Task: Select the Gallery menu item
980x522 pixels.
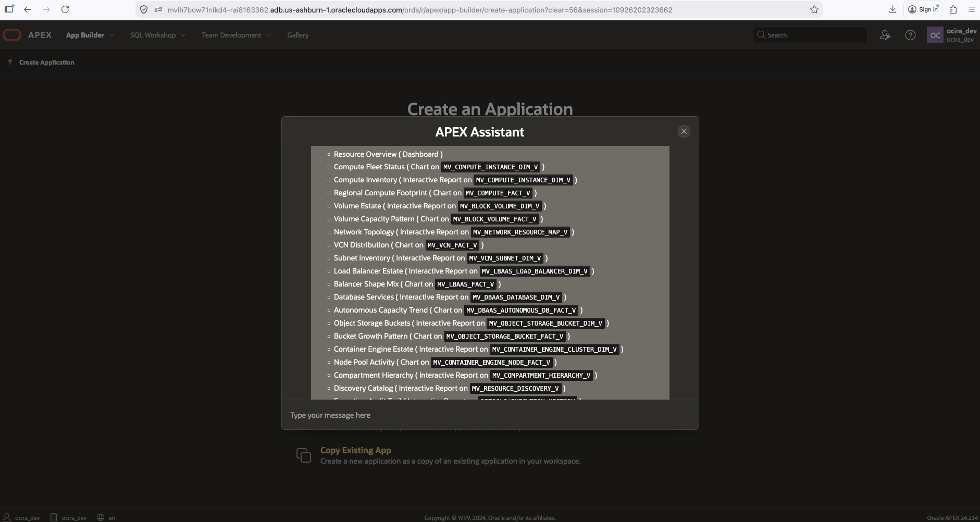Action: point(297,34)
